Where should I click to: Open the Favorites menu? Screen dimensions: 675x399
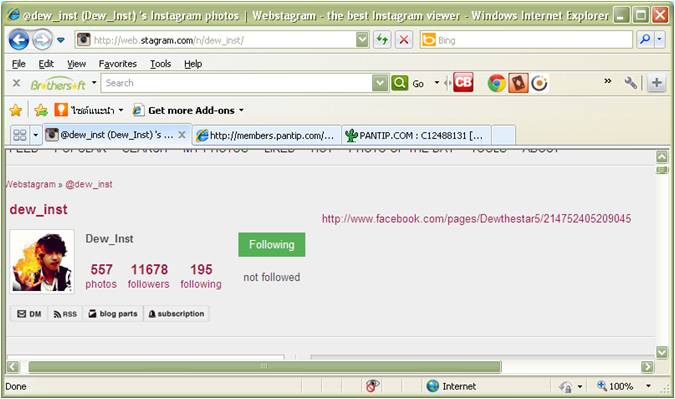coord(118,64)
